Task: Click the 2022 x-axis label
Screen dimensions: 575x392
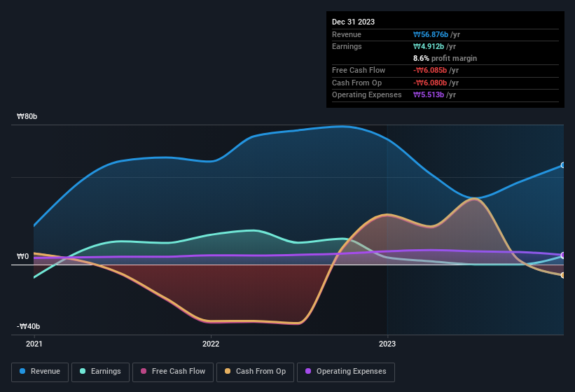Action: 211,344
